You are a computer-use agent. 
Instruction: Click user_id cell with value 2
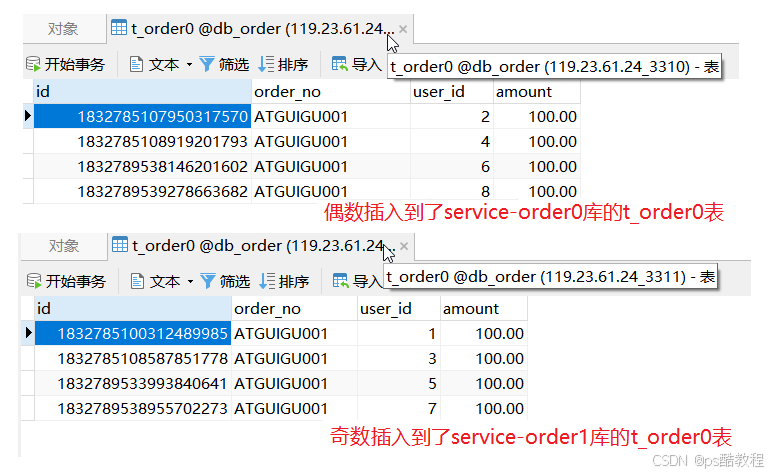click(x=452, y=117)
